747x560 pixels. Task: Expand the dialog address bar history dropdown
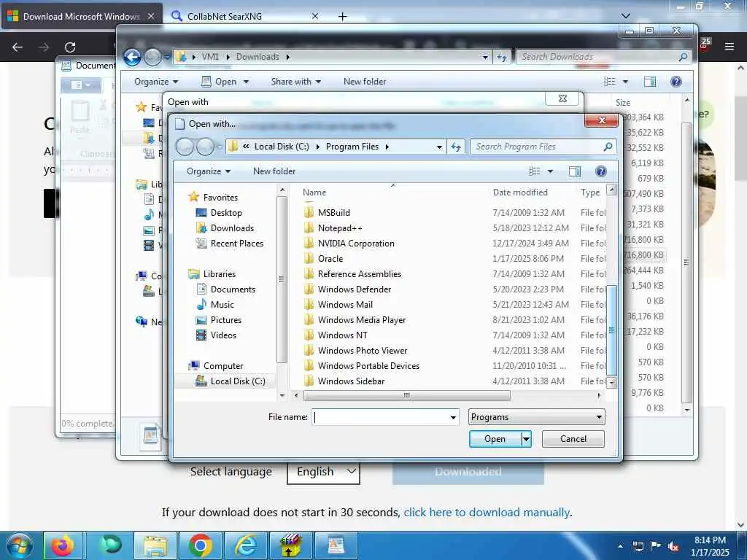pyautogui.click(x=438, y=147)
